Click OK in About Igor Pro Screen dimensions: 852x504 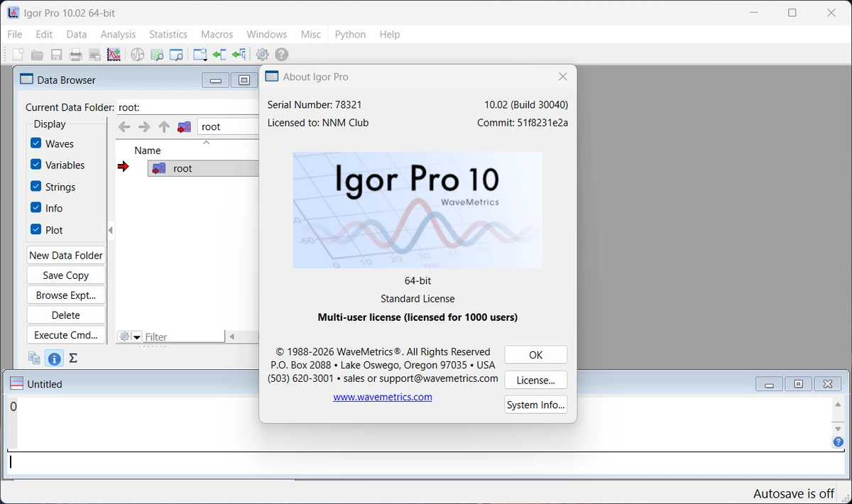pyautogui.click(x=536, y=355)
